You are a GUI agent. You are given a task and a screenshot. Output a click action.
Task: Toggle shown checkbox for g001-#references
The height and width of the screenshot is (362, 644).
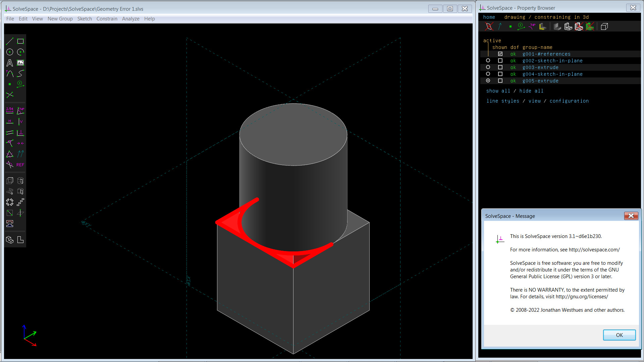(x=500, y=54)
